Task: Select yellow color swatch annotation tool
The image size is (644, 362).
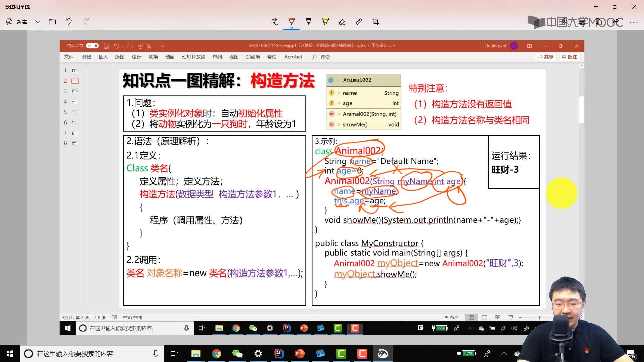Action: [326, 21]
